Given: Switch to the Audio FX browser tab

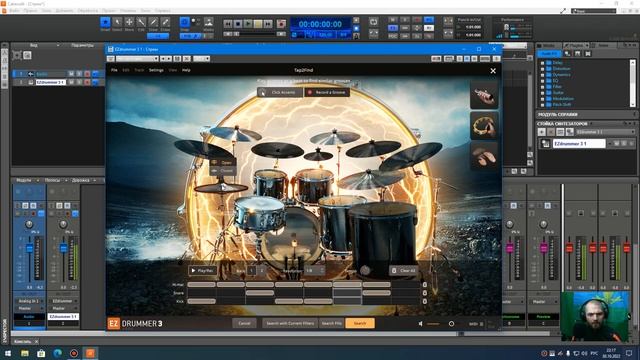Looking at the screenshot, I should click(x=549, y=53).
